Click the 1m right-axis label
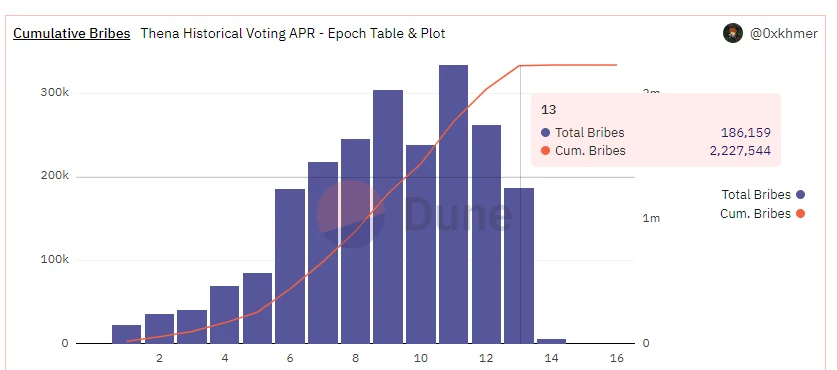 tap(651, 218)
